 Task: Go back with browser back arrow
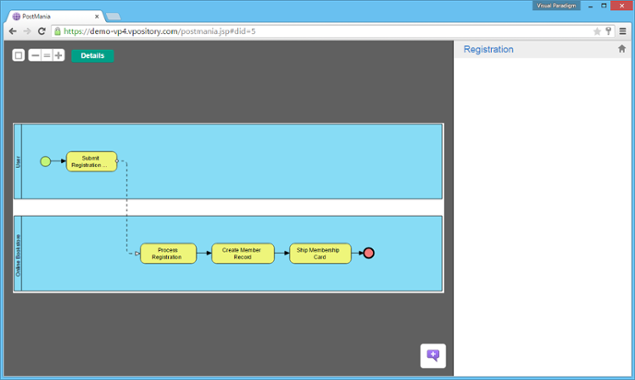click(13, 31)
